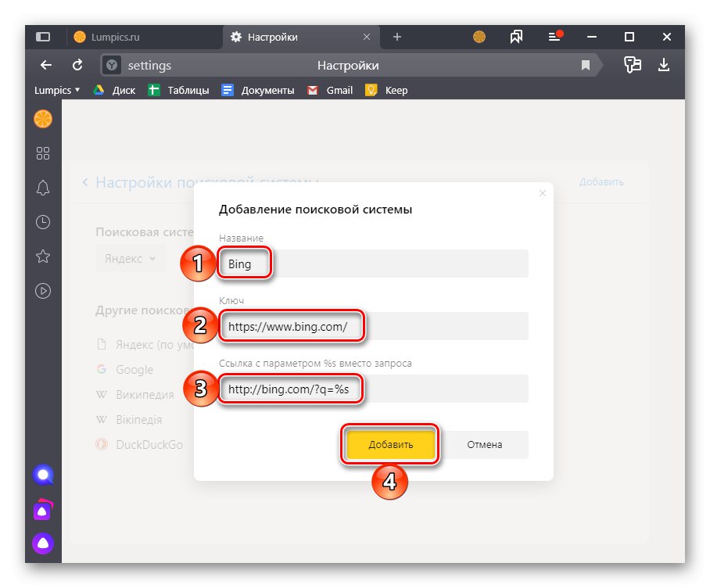Select Вікіпедія in the search engines list
The width and height of the screenshot is (710, 588).
pos(129,419)
